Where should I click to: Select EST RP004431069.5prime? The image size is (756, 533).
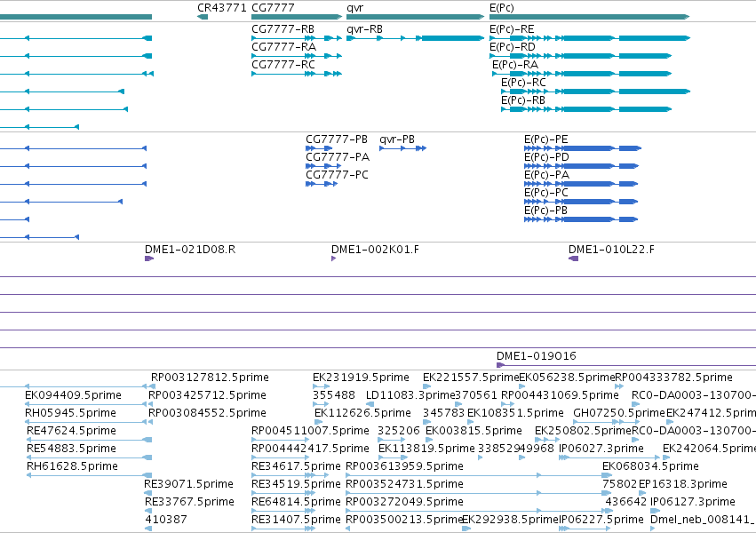560,395
